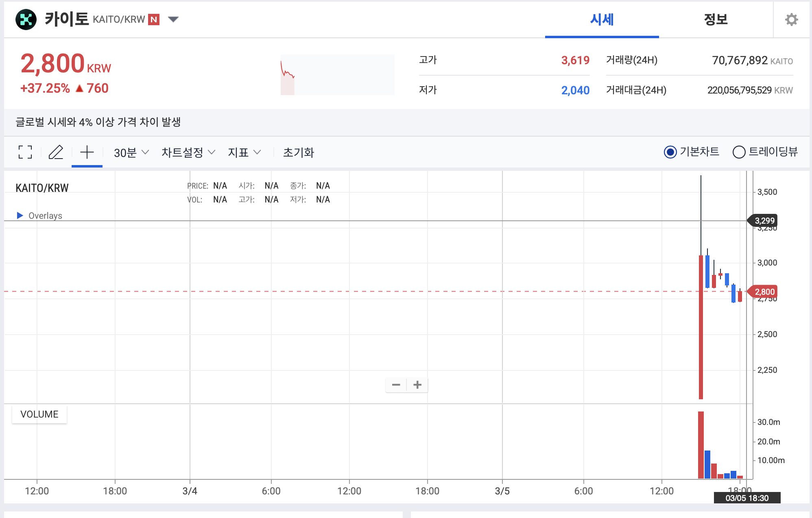This screenshot has height=518, width=812.
Task: Click the mini price sparkline thumbnail
Action: click(x=337, y=75)
